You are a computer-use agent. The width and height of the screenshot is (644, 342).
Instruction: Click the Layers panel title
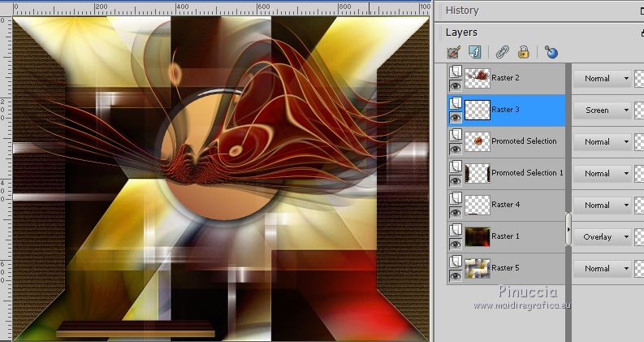pyautogui.click(x=461, y=32)
